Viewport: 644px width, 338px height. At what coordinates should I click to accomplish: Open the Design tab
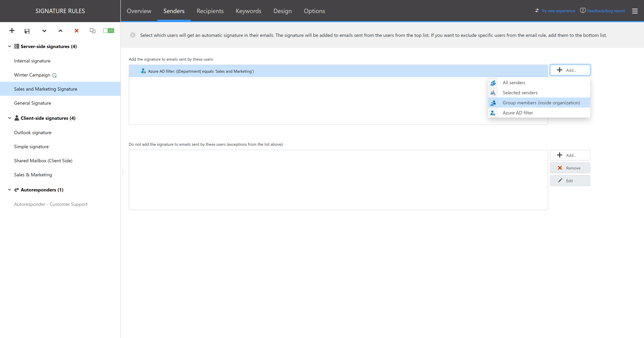click(282, 11)
